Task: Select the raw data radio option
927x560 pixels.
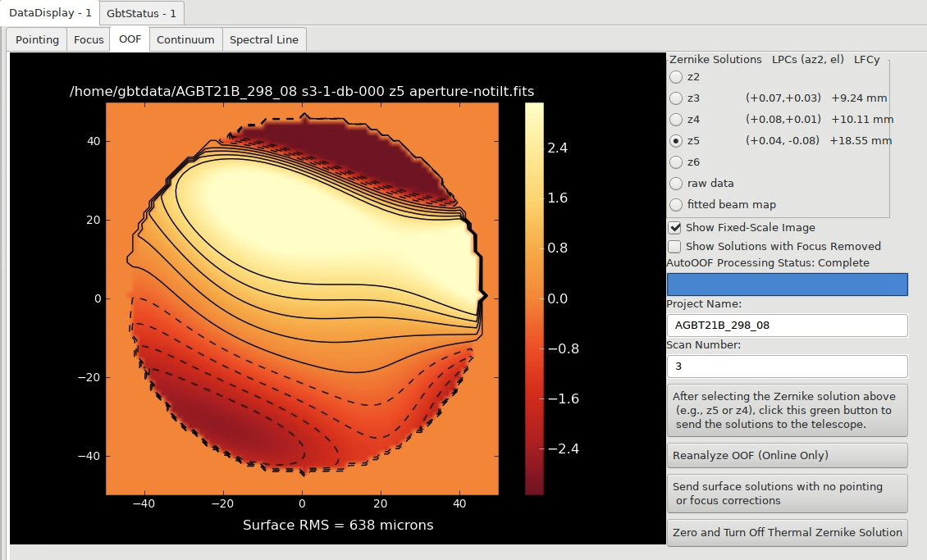Action: [x=676, y=183]
